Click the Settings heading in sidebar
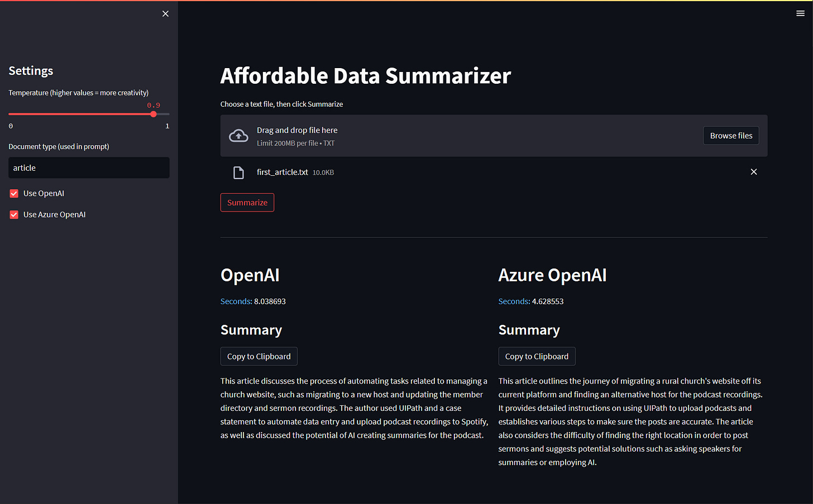813x504 pixels. coord(31,71)
